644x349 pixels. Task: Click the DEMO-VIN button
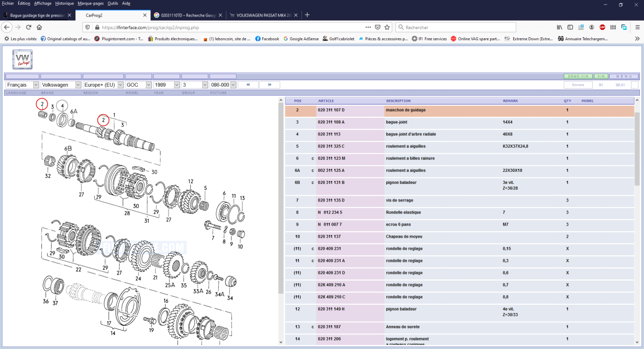click(x=578, y=77)
